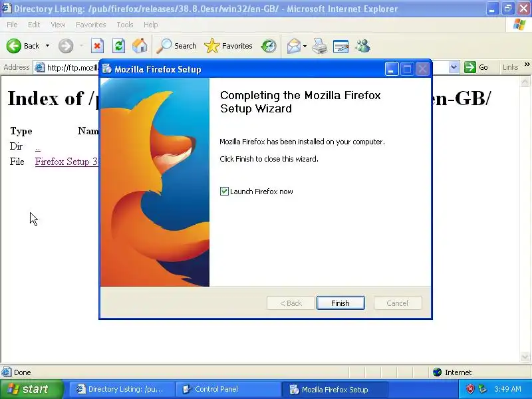Switch to Directory Listing taskbar item
532x399 pixels.
click(122, 389)
